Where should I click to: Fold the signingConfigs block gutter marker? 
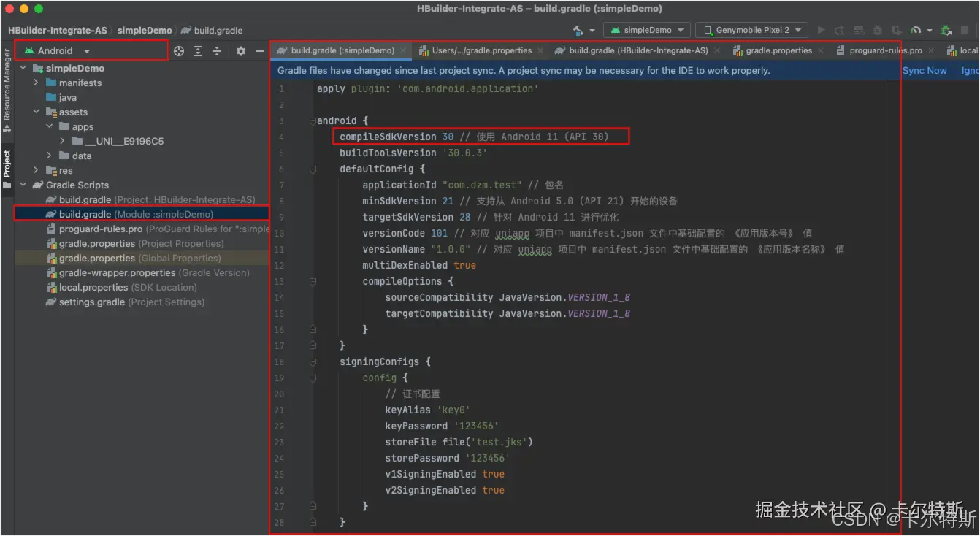click(x=313, y=361)
